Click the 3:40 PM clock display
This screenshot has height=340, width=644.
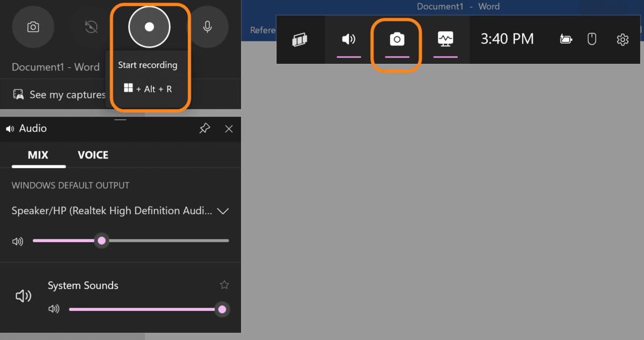click(507, 39)
